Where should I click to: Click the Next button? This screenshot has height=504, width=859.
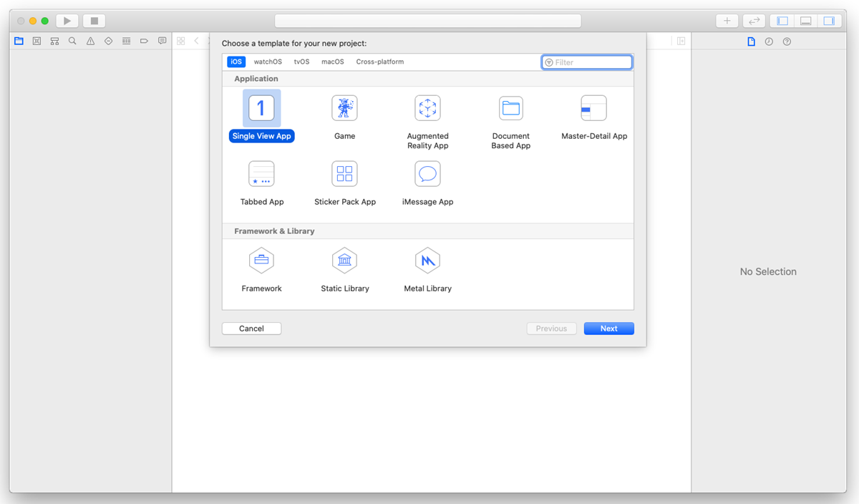[608, 328]
